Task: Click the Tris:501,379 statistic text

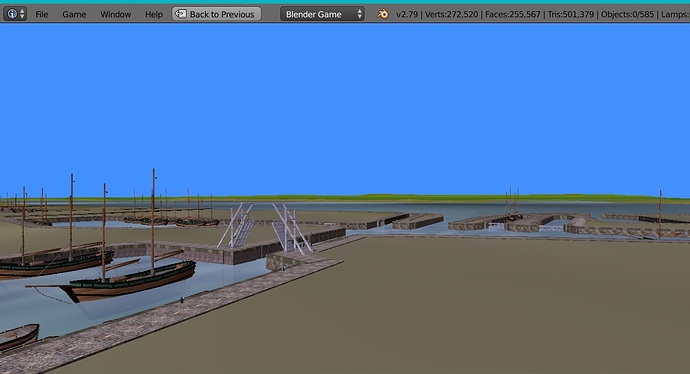Action: tap(570, 14)
